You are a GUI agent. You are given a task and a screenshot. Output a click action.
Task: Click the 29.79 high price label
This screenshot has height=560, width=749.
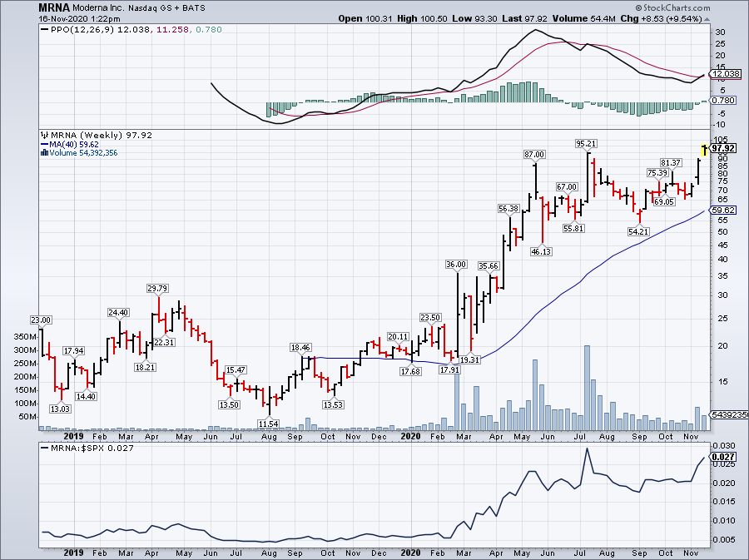pos(157,289)
